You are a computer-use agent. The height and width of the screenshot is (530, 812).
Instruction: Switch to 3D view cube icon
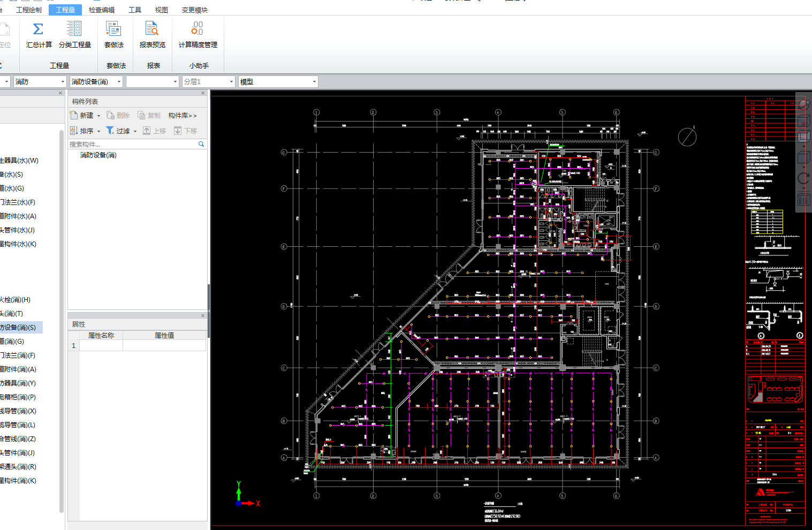(804, 120)
